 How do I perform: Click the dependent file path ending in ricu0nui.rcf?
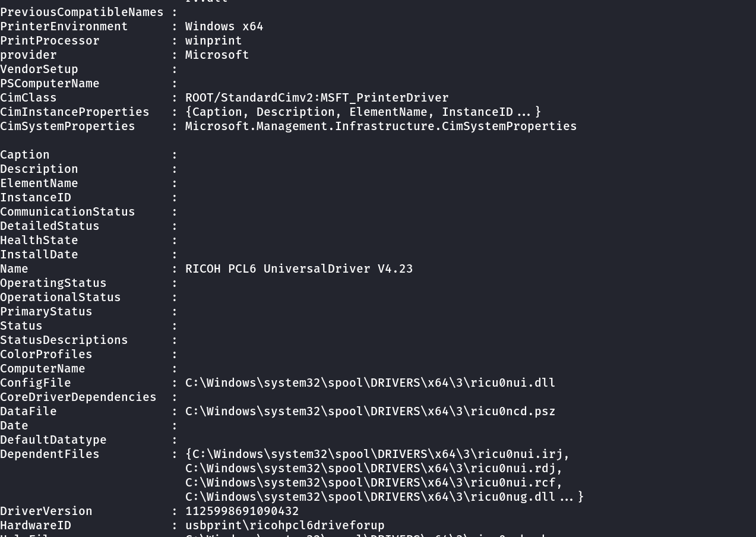point(374,483)
